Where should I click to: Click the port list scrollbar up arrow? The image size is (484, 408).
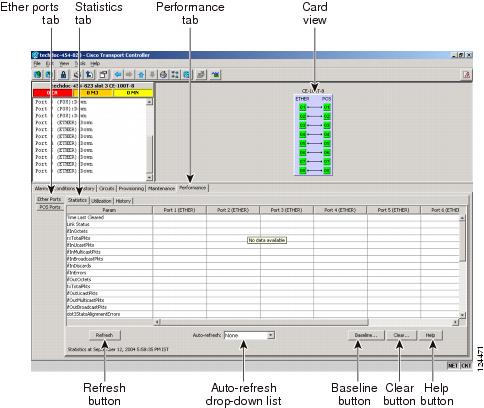tap(149, 101)
